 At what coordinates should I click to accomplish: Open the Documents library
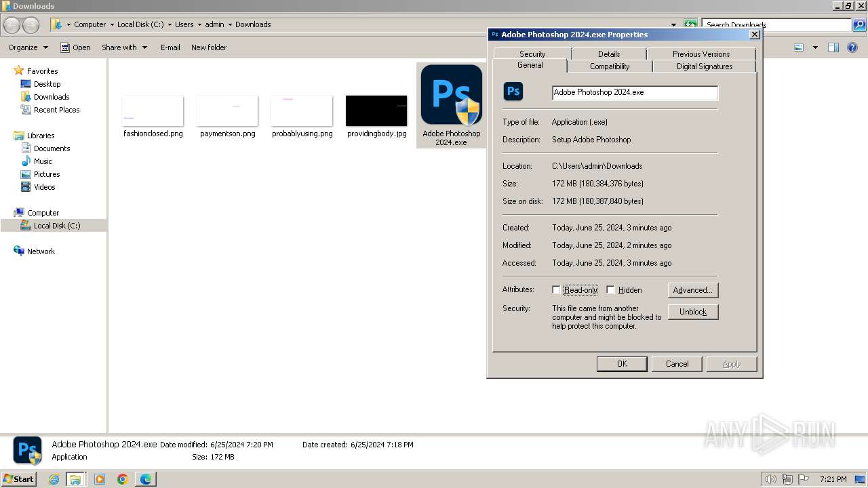(x=52, y=148)
